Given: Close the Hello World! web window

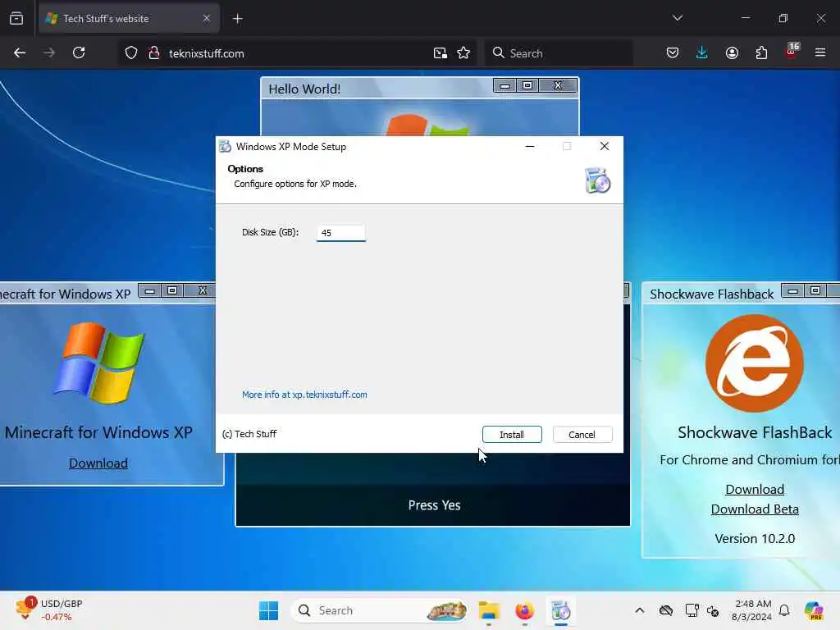Looking at the screenshot, I should coord(558,85).
